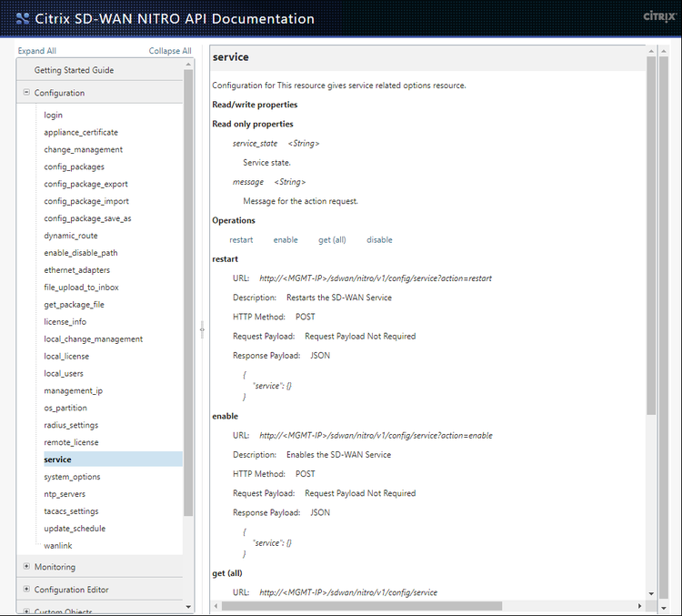682x616 pixels.
Task: Click the sidebar vertical scrollbar thumb
Action: (188, 293)
